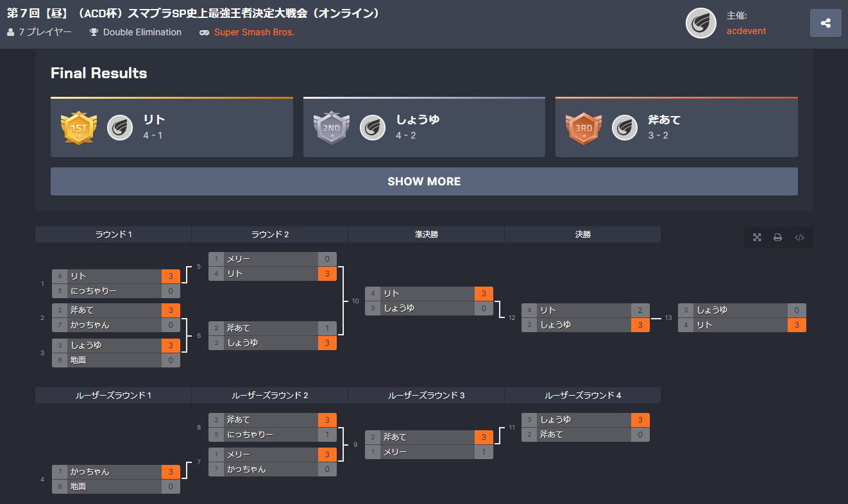This screenshot has width=848, height=504.
Task: Open the print bracket option
Action: pos(777,237)
